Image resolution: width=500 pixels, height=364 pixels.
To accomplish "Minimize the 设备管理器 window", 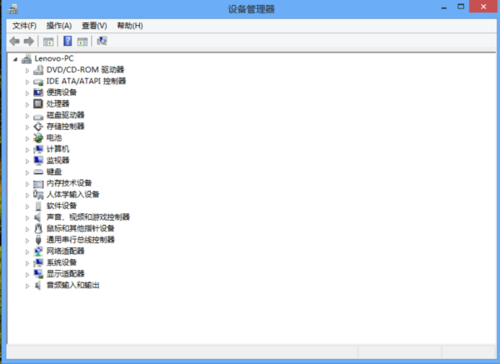I will [444, 7].
